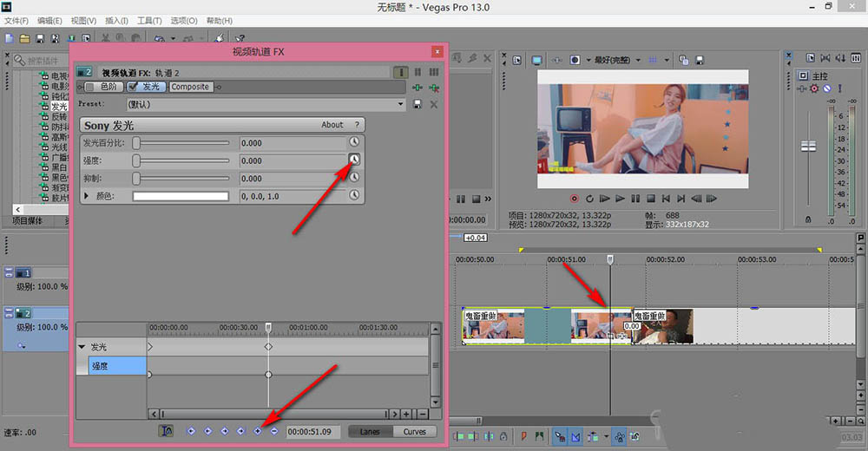
Task: Expand the 颜色 parameter triangle
Action: tap(86, 196)
